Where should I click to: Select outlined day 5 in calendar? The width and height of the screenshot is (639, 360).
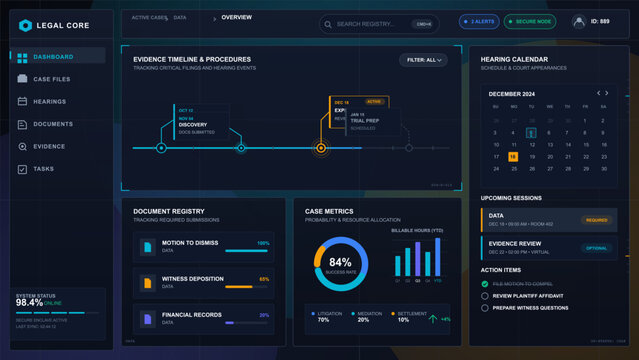pyautogui.click(x=531, y=133)
